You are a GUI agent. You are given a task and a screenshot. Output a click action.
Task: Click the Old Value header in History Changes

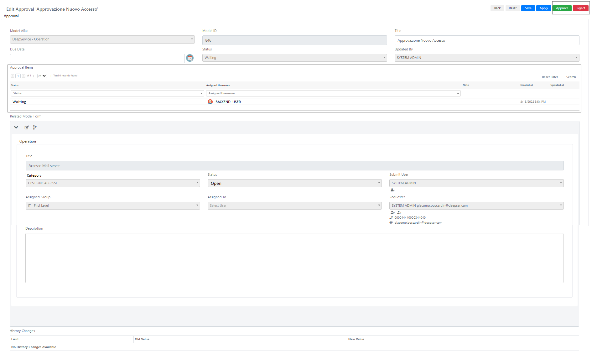click(x=142, y=339)
